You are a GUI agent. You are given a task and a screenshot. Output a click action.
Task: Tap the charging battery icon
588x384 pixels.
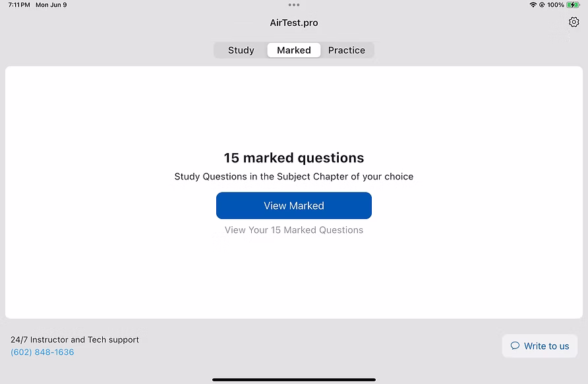tap(573, 5)
